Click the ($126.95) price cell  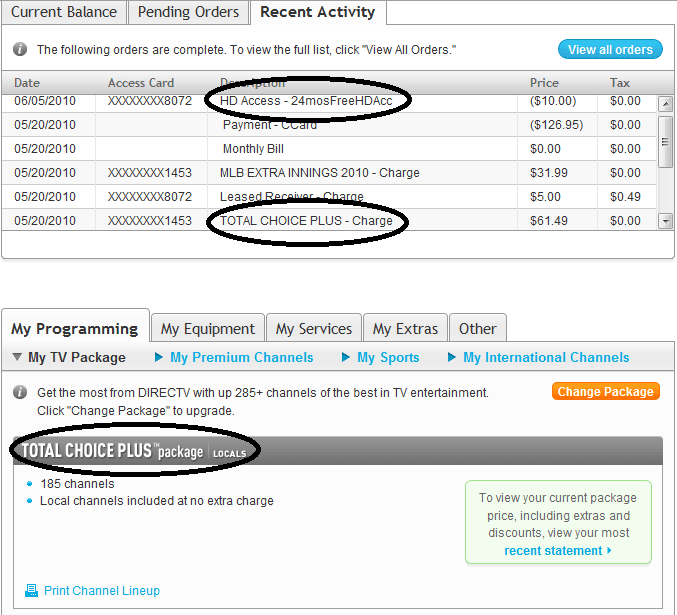tap(557, 125)
